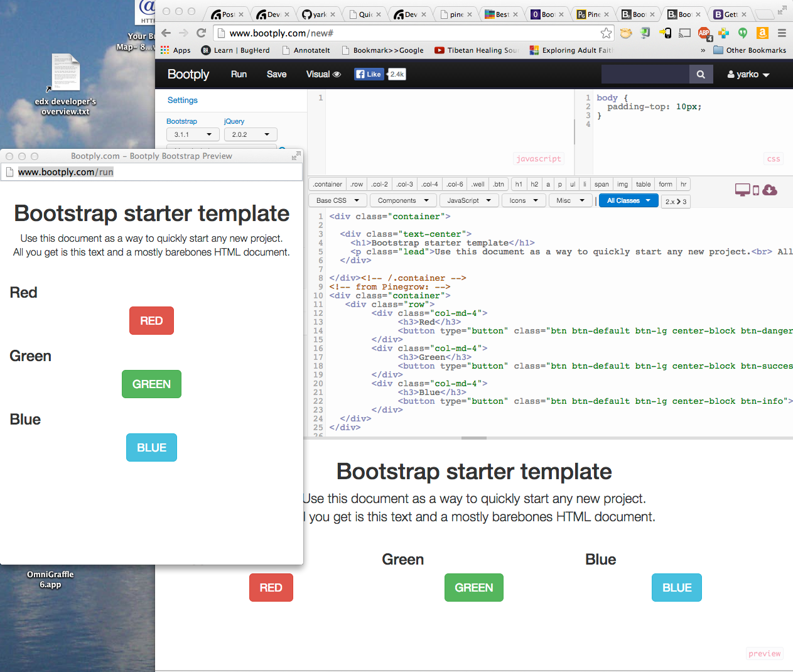Open the Learn | BugHerd bookmark
Image resolution: width=793 pixels, height=672 pixels.
[235, 50]
